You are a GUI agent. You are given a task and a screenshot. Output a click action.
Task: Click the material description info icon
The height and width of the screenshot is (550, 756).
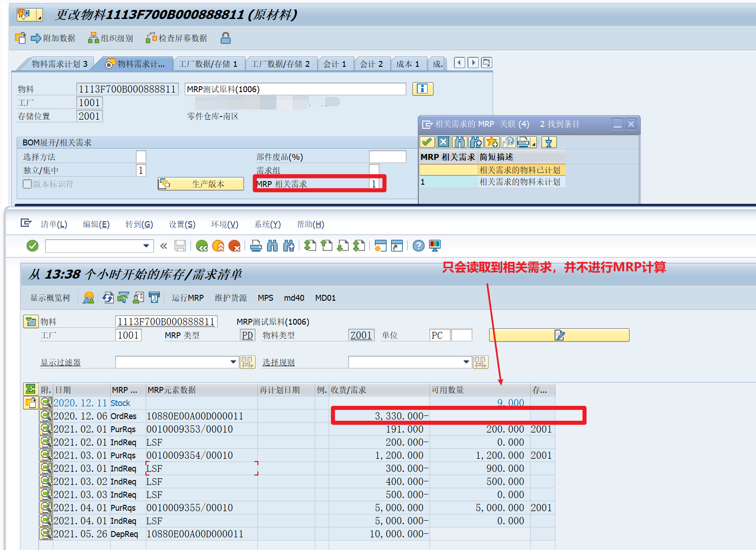tap(423, 89)
